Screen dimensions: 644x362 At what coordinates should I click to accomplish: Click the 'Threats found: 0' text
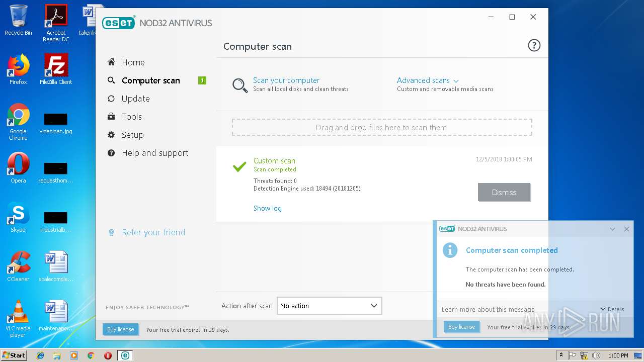tap(275, 181)
